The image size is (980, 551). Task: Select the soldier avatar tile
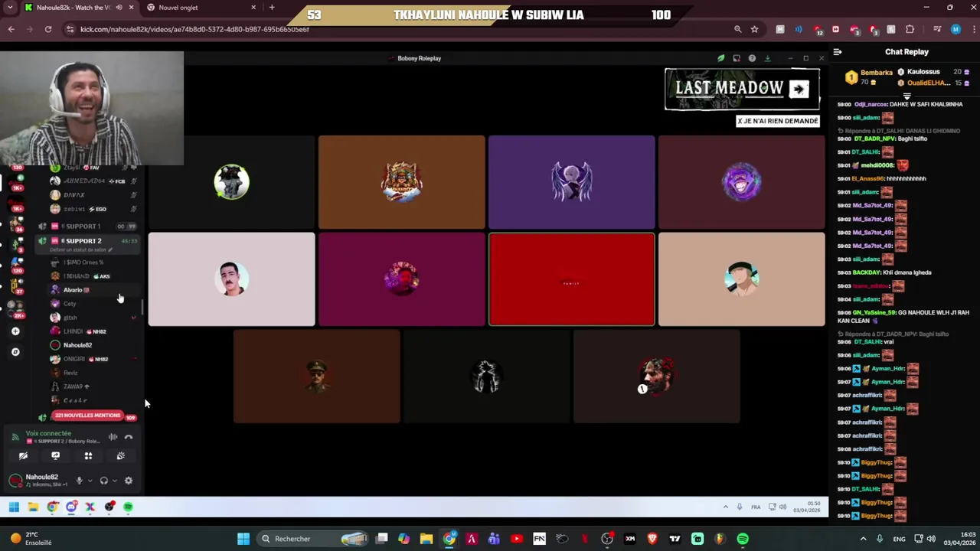tap(317, 377)
